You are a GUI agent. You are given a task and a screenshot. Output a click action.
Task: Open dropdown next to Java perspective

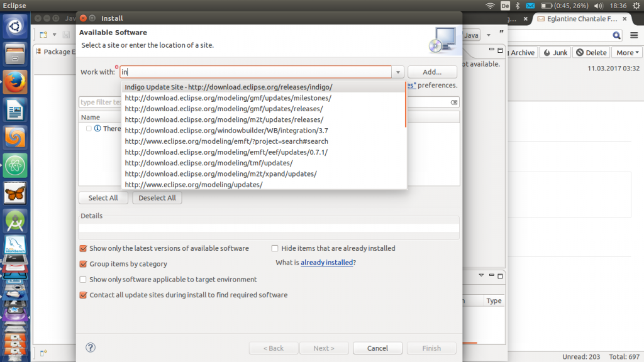tap(489, 35)
